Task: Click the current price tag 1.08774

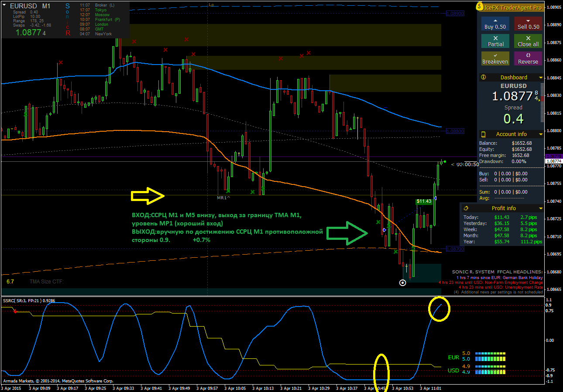Action: coord(554,161)
